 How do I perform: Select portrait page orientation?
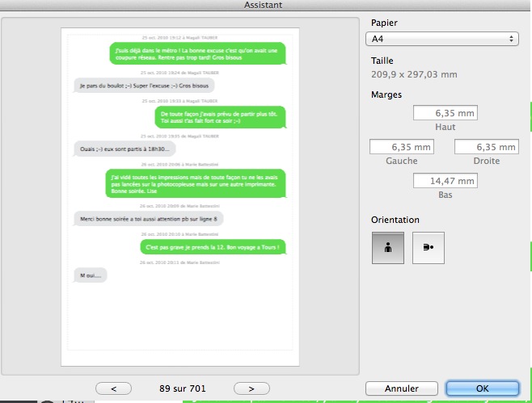point(387,248)
